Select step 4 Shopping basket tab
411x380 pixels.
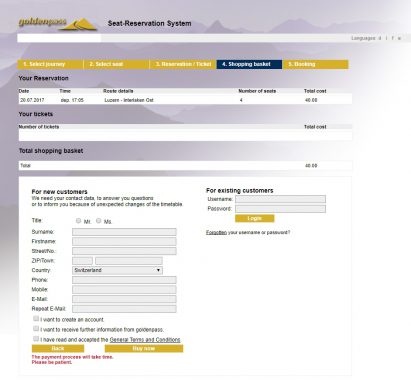pyautogui.click(x=249, y=64)
